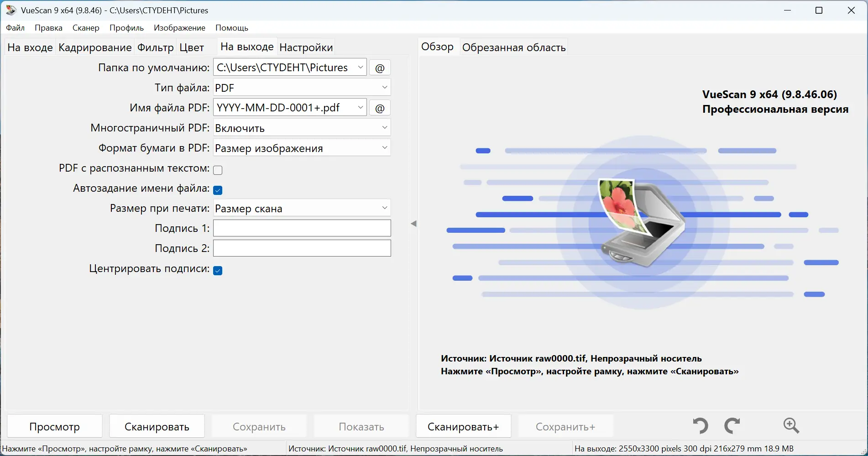Click the status bar hint text on the left
The height and width of the screenshot is (456, 868).
click(125, 449)
